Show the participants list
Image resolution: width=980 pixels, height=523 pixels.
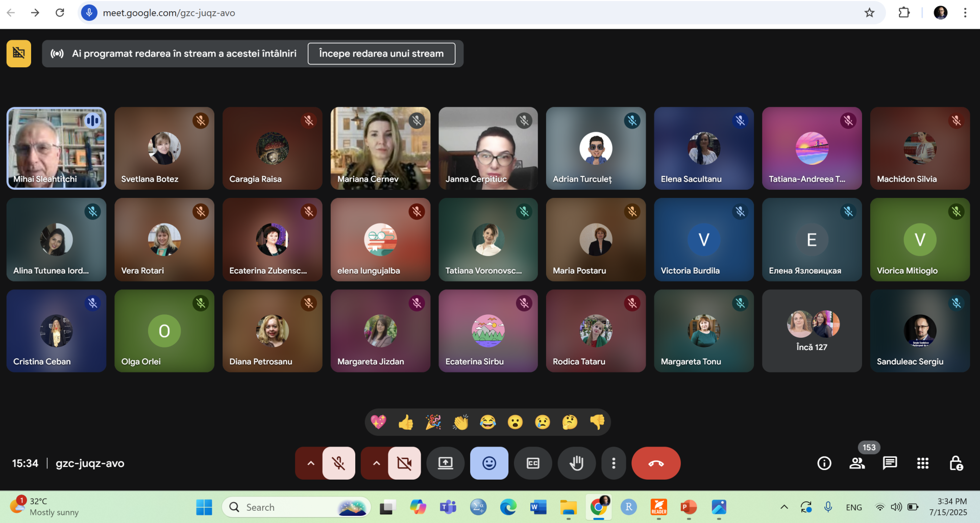857,463
